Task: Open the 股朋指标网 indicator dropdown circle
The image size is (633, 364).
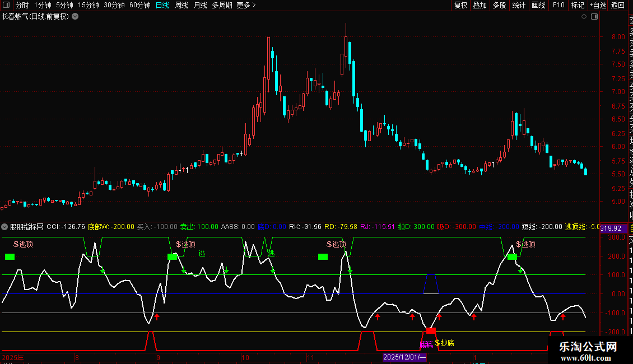Action: coord(4,227)
